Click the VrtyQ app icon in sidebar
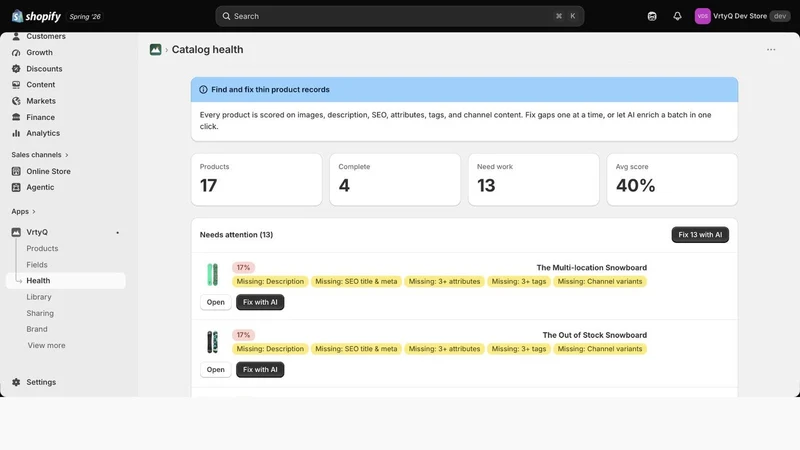The height and width of the screenshot is (450, 800). tap(16, 232)
